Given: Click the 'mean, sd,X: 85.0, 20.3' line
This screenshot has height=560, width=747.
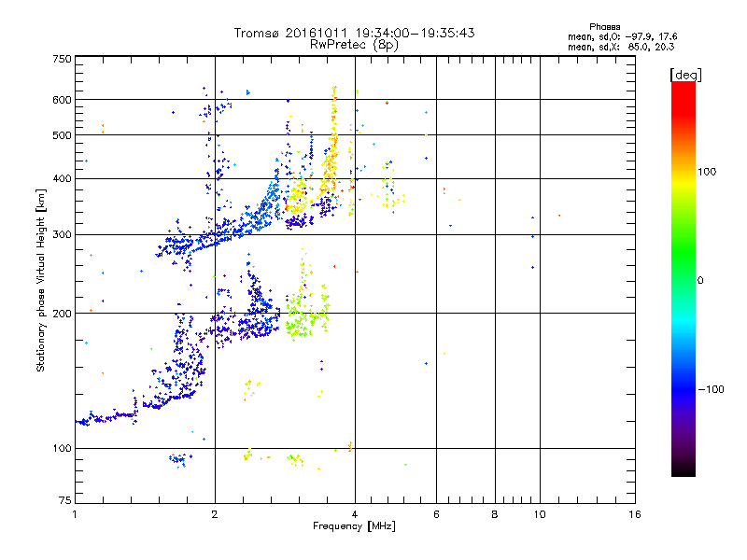Looking at the screenshot, I should 621,48.
